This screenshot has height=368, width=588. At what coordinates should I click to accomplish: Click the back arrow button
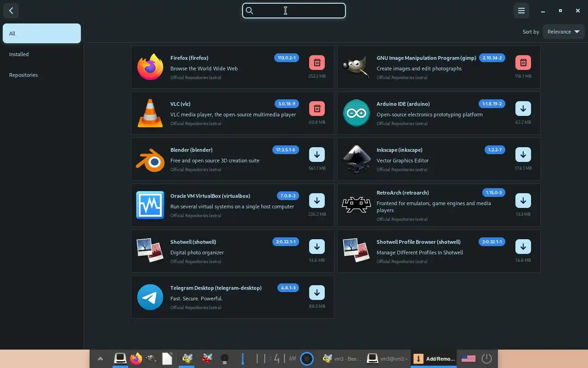coord(11,11)
